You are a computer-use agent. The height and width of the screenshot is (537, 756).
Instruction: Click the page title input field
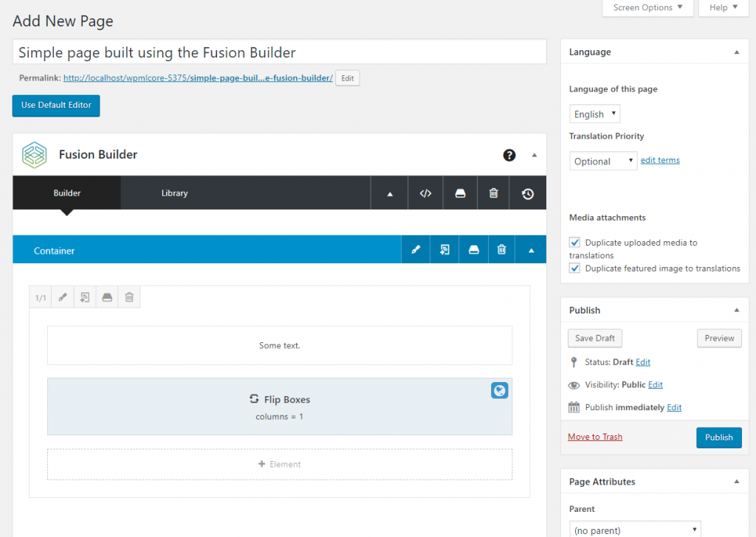[280, 52]
